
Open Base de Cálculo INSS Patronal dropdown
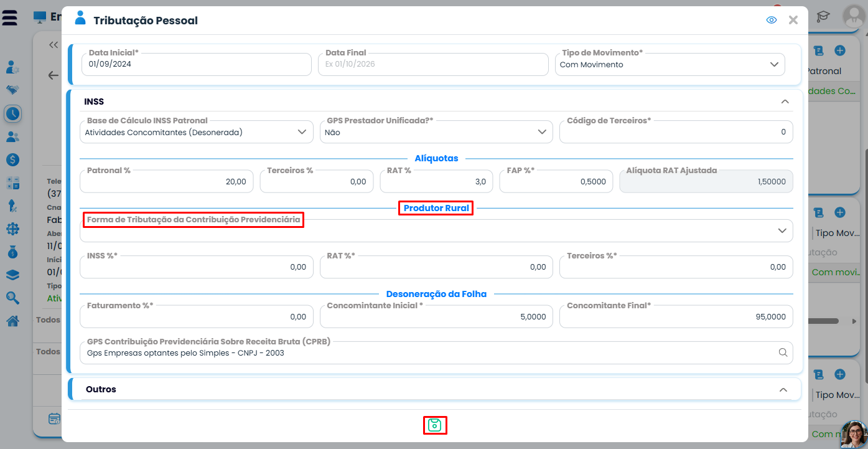click(x=197, y=132)
